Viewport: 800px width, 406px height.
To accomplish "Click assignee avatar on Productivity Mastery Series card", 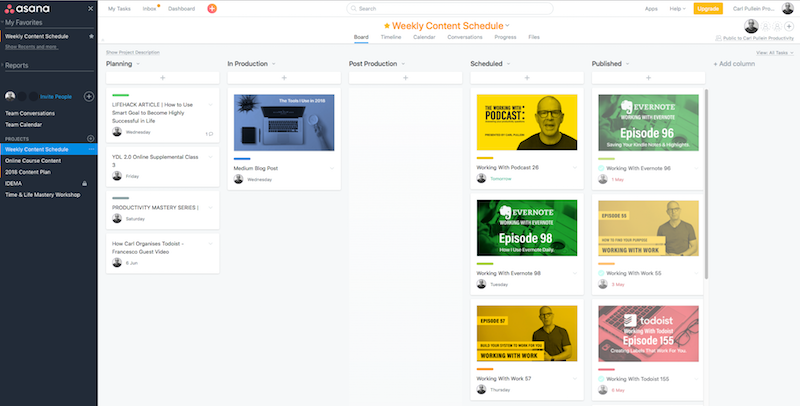I will coord(117,218).
